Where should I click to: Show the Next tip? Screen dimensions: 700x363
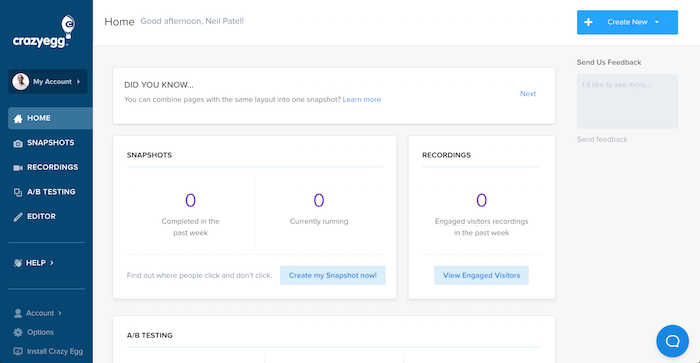tap(528, 94)
